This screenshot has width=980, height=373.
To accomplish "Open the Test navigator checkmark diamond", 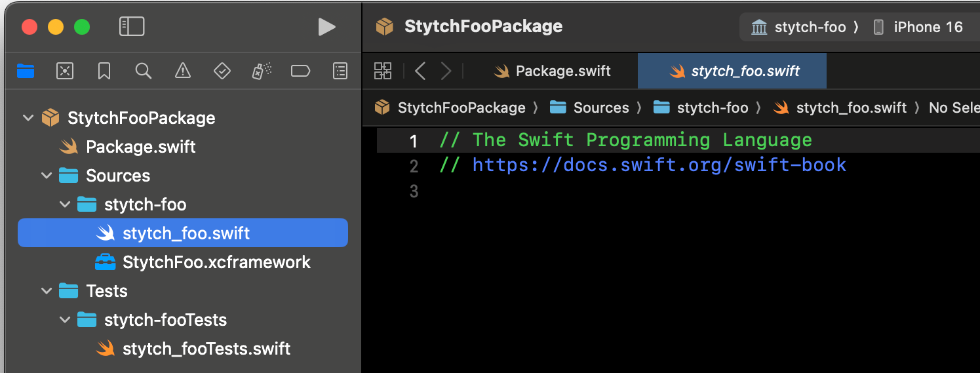I will pyautogui.click(x=222, y=71).
